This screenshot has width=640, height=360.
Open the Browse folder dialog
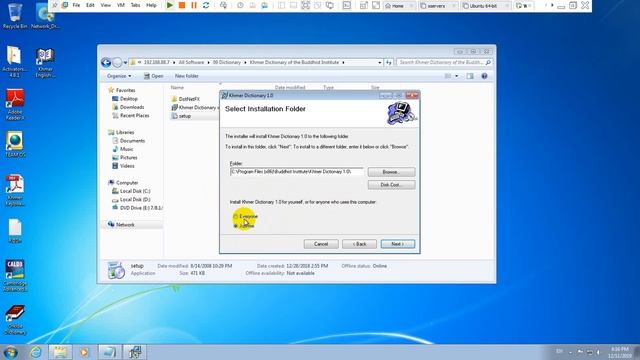pyautogui.click(x=391, y=172)
